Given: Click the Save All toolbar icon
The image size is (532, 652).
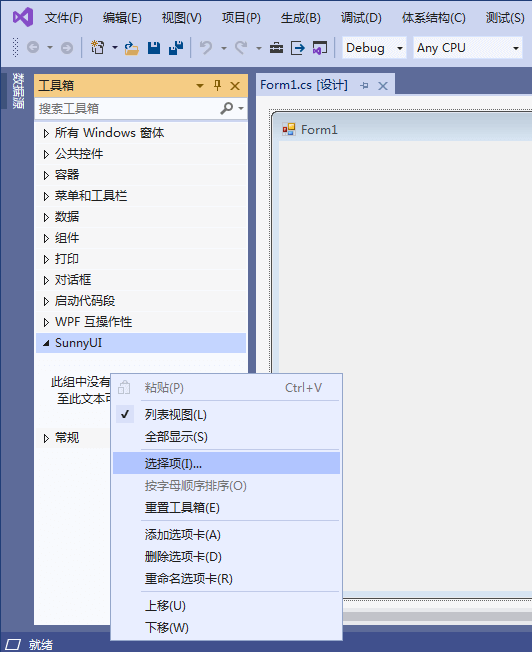Looking at the screenshot, I should [x=176, y=48].
